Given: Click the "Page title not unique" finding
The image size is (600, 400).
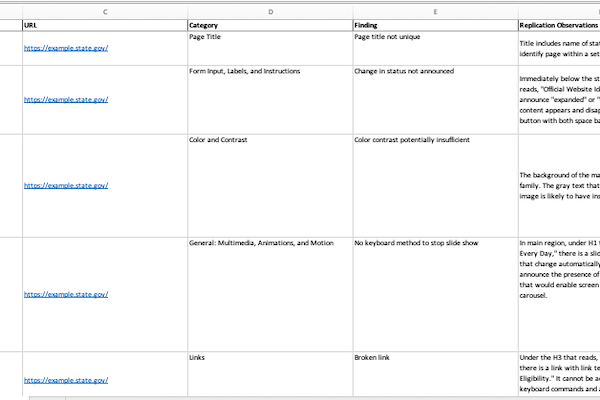Looking at the screenshot, I should pos(435,48).
